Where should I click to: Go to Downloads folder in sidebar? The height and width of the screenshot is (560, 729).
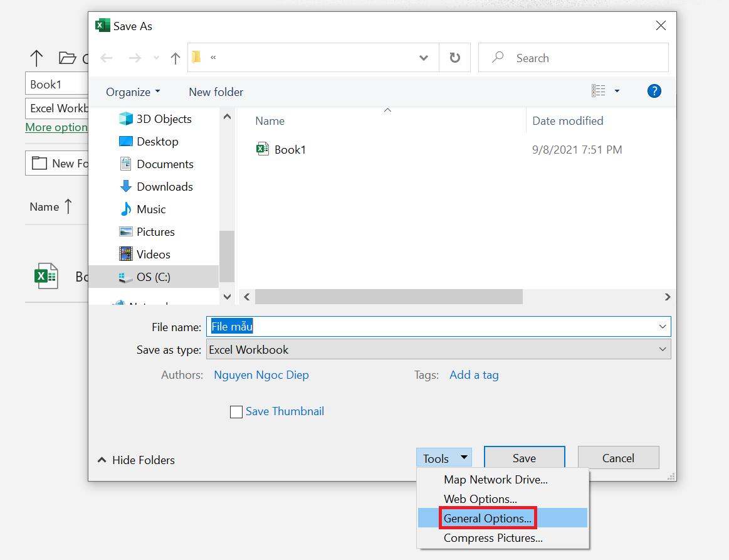[x=164, y=186]
